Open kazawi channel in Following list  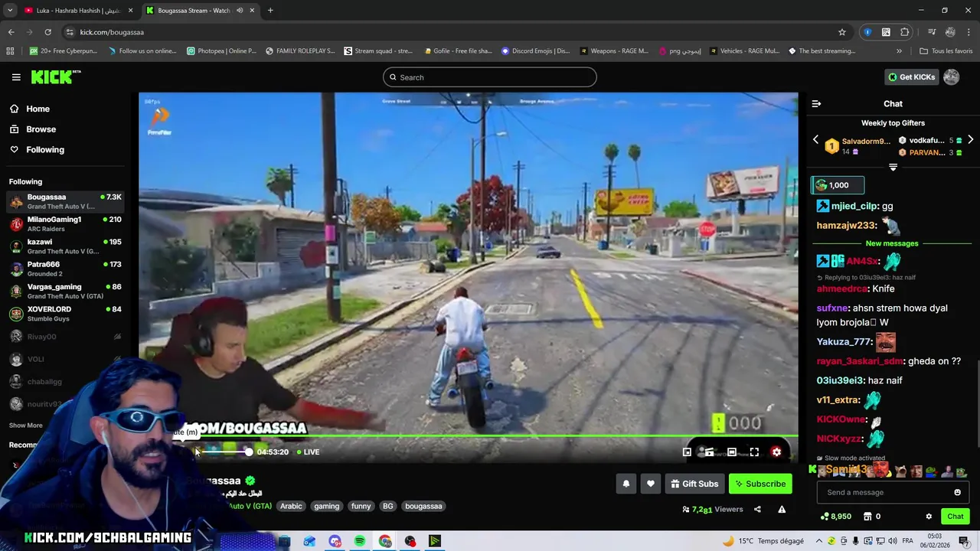point(65,246)
